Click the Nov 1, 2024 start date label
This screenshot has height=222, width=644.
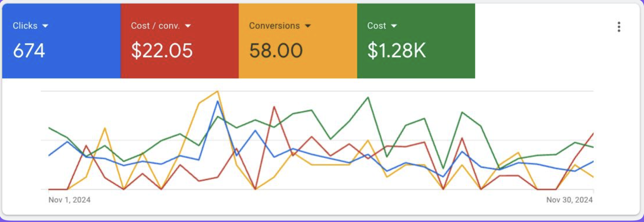click(69, 200)
